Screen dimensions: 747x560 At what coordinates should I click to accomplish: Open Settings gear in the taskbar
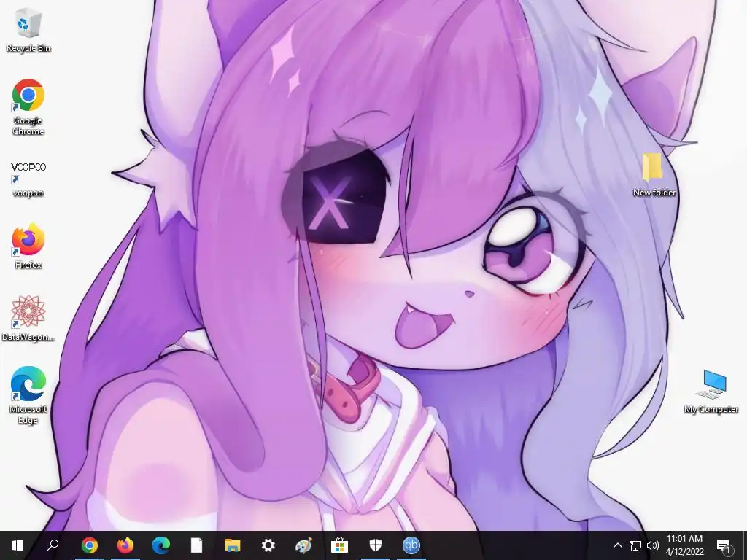(x=268, y=545)
